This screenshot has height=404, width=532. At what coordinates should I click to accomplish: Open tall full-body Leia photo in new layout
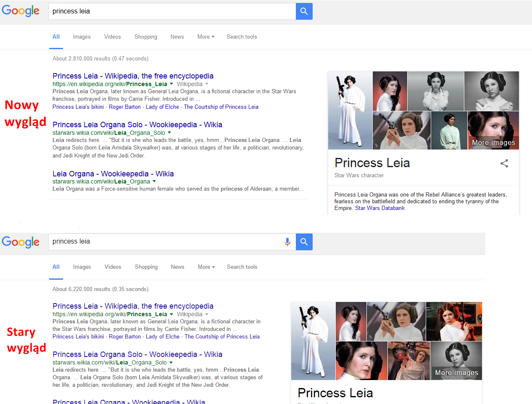(350, 110)
